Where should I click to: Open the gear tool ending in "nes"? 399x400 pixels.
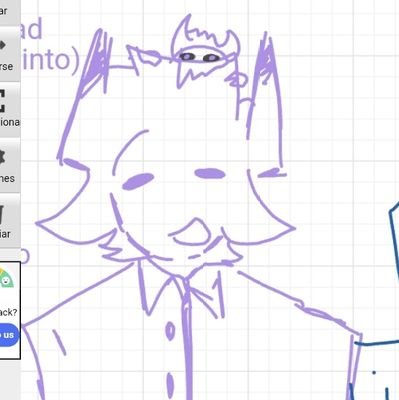pos(9,165)
